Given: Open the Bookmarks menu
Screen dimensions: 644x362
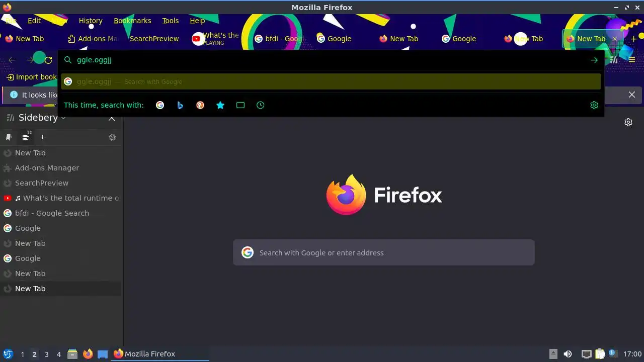Looking at the screenshot, I should tap(132, 21).
